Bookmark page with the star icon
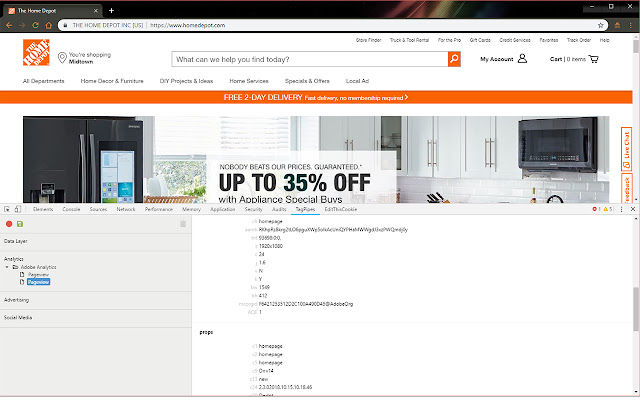The height and width of the screenshot is (400, 640). pyautogui.click(x=600, y=25)
